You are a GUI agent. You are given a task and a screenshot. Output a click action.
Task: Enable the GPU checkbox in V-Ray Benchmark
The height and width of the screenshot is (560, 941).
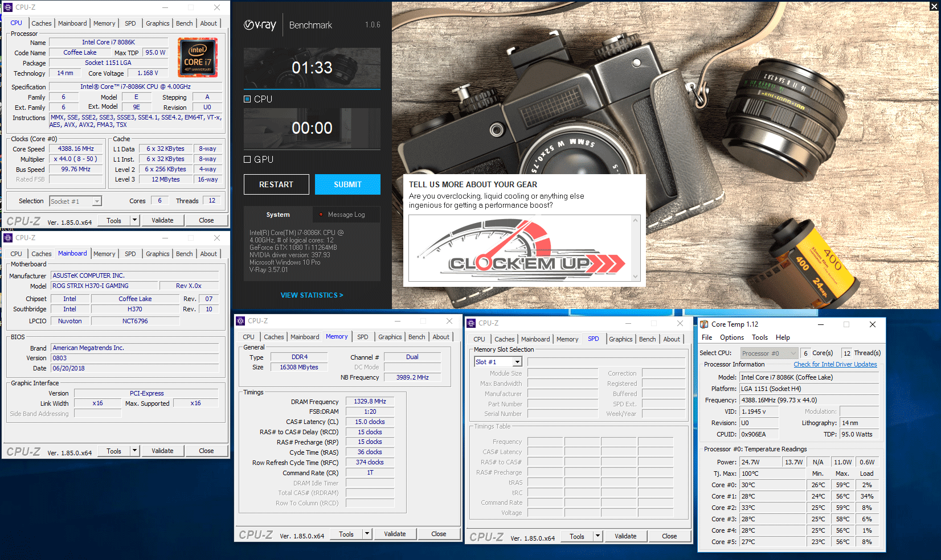point(247,159)
